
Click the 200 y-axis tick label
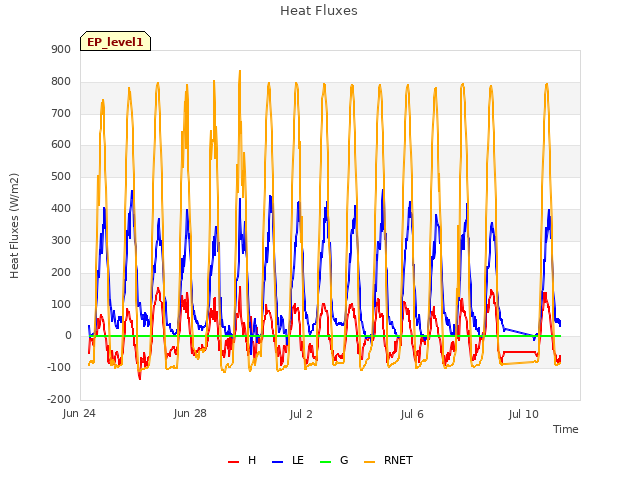(x=61, y=272)
